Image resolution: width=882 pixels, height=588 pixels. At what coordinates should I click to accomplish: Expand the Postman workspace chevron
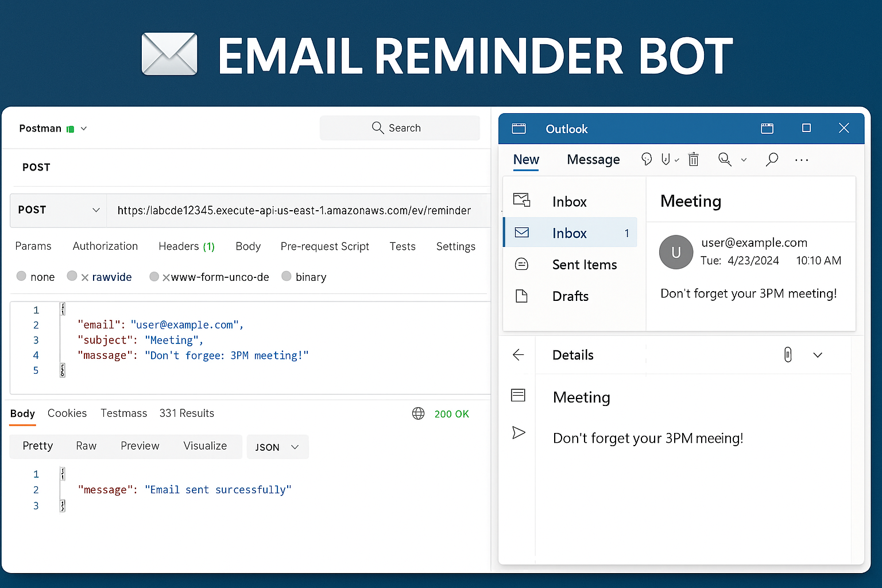(x=84, y=129)
